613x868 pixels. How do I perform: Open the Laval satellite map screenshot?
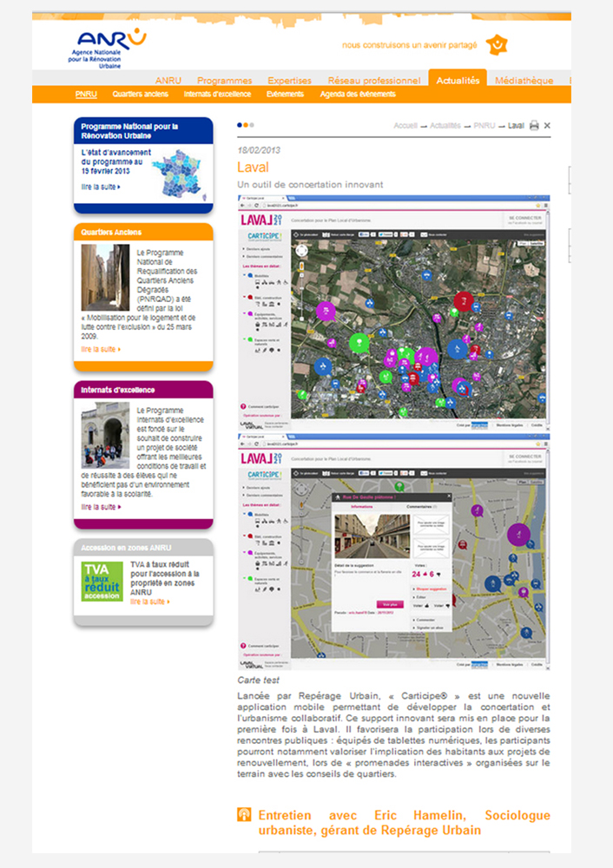coord(395,312)
